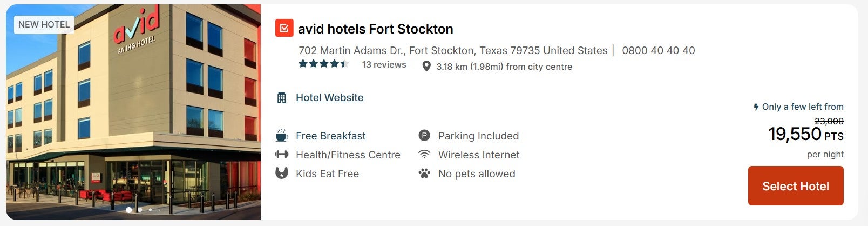This screenshot has width=868, height=226.
Task: Select the third photo carousel dot
Action: click(x=150, y=210)
